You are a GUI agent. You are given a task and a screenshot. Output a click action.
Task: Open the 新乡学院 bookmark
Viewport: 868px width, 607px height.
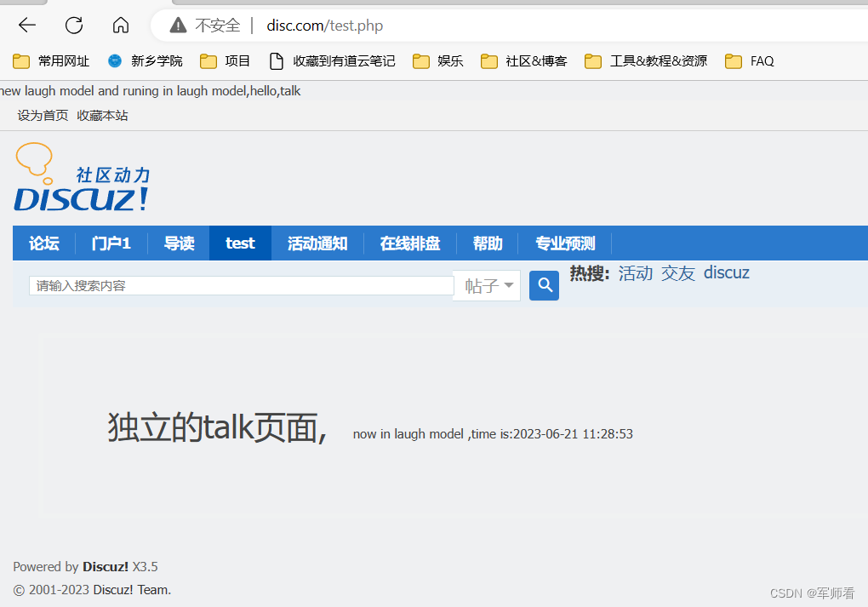[143, 60]
